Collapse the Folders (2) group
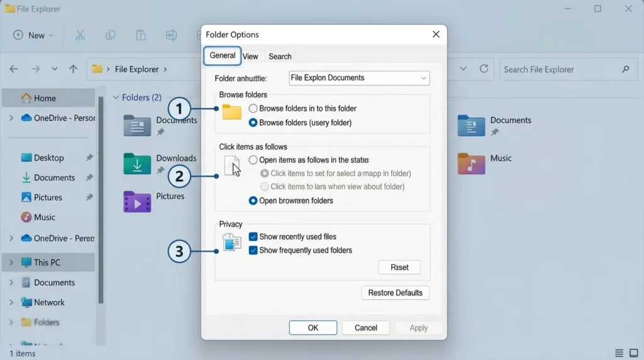Viewport: 644px width, 360px height. [x=116, y=98]
